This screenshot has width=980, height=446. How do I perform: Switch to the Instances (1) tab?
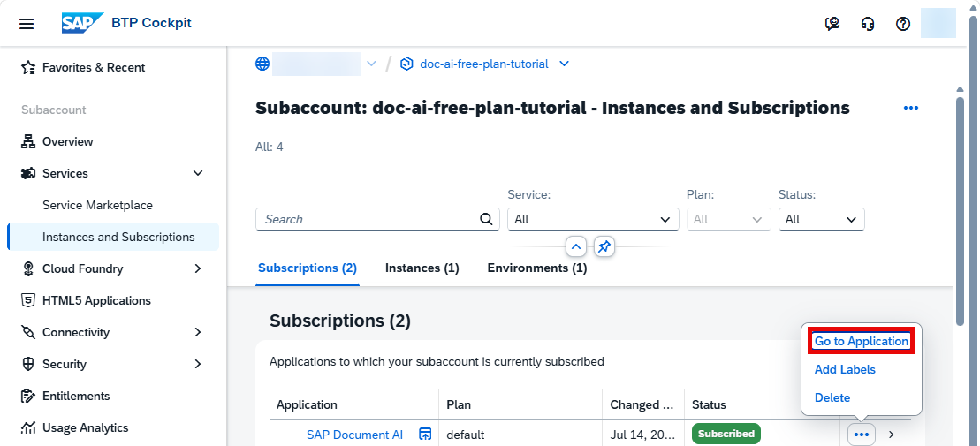422,268
